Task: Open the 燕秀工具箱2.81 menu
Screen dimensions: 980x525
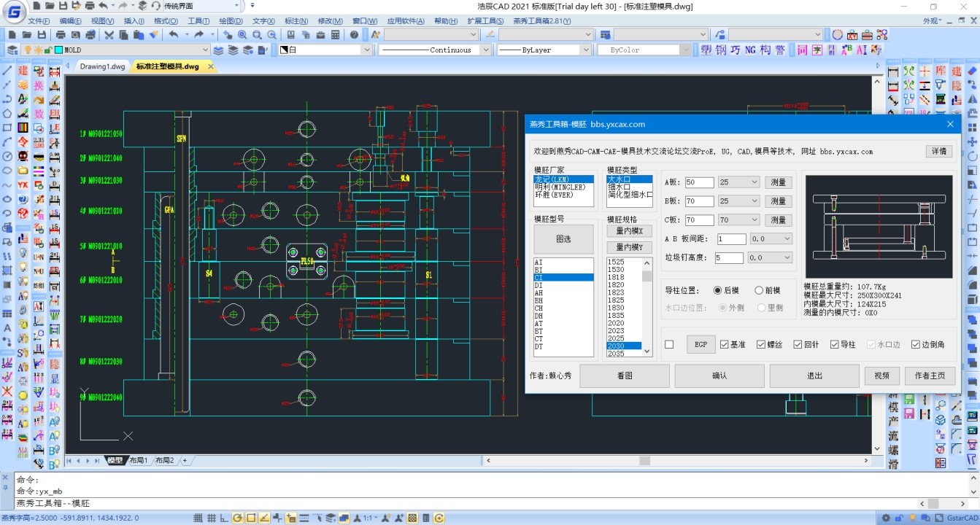Action: (x=541, y=21)
